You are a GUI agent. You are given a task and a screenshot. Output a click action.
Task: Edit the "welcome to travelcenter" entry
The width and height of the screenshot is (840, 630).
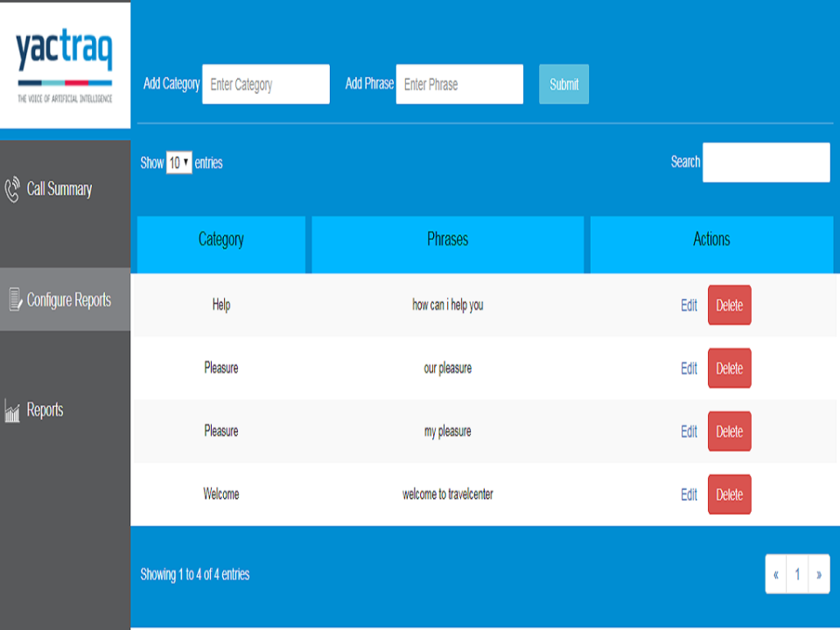688,494
